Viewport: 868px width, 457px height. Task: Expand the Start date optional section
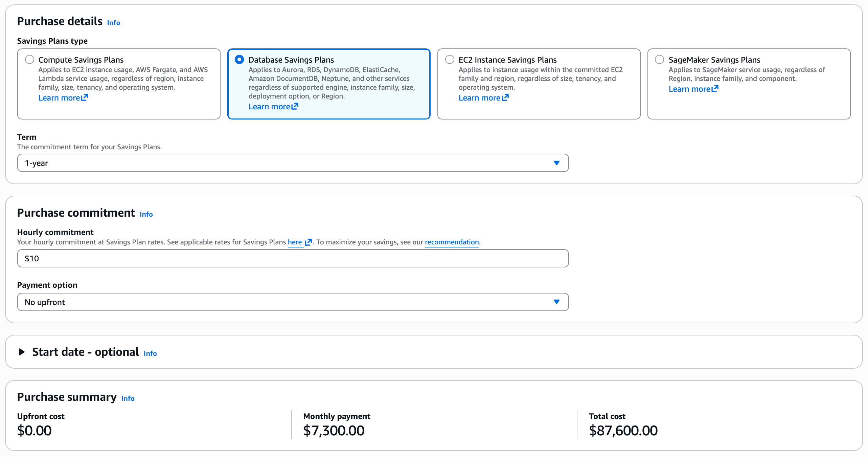tap(22, 352)
